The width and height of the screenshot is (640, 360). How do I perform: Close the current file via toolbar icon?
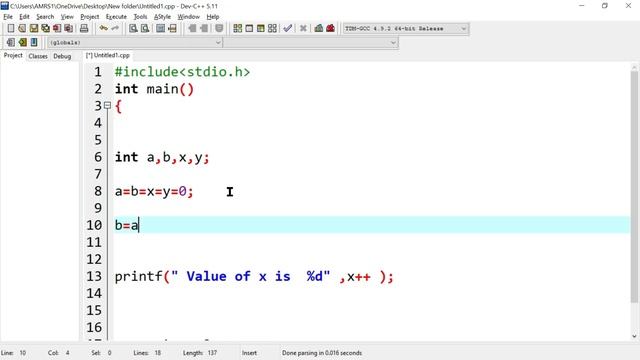pyautogui.click(x=57, y=28)
